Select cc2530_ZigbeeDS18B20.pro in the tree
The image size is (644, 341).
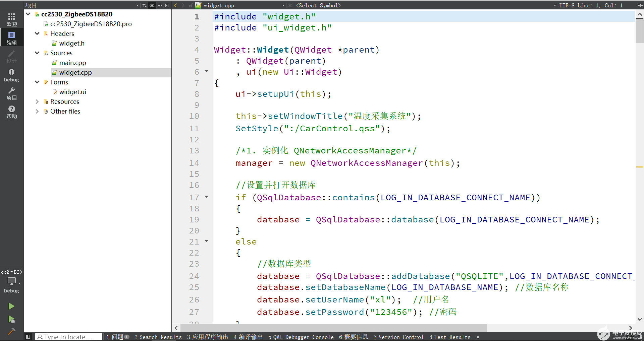click(x=91, y=24)
